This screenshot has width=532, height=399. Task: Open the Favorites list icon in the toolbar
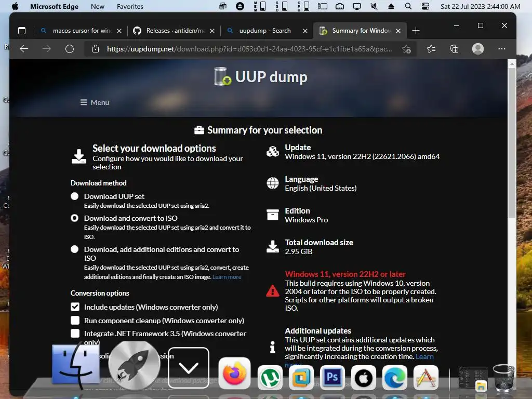431,49
